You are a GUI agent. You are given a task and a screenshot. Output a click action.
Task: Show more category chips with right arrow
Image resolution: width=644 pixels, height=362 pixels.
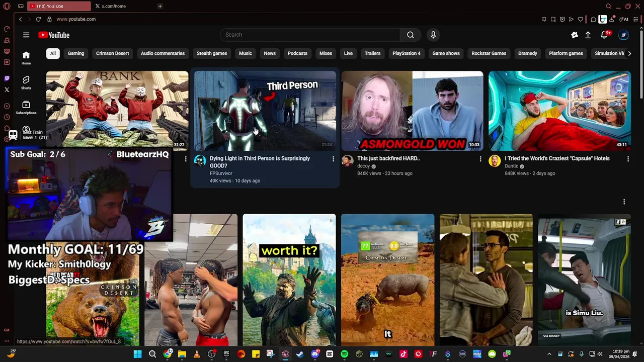point(629,53)
